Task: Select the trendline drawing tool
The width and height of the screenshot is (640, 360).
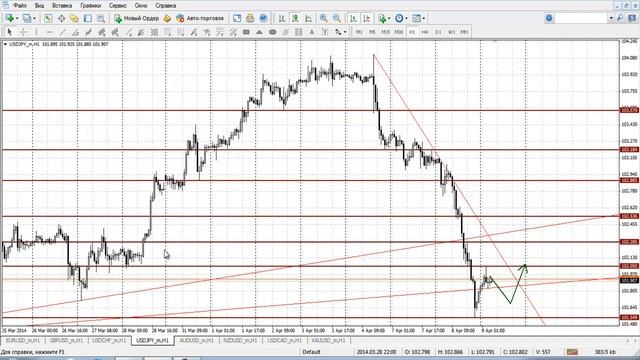Action: pos(62,32)
